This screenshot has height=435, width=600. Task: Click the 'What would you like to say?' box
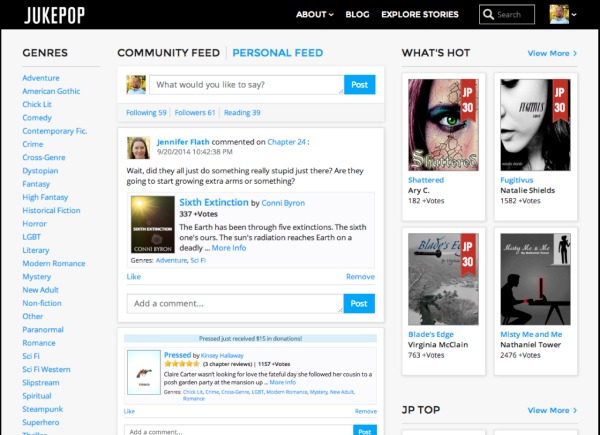[246, 85]
